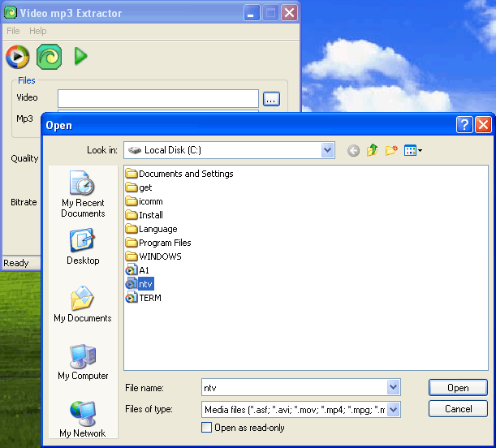The width and height of the screenshot is (496, 448).
Task: Select the WINDOWS folder
Action: click(153, 256)
